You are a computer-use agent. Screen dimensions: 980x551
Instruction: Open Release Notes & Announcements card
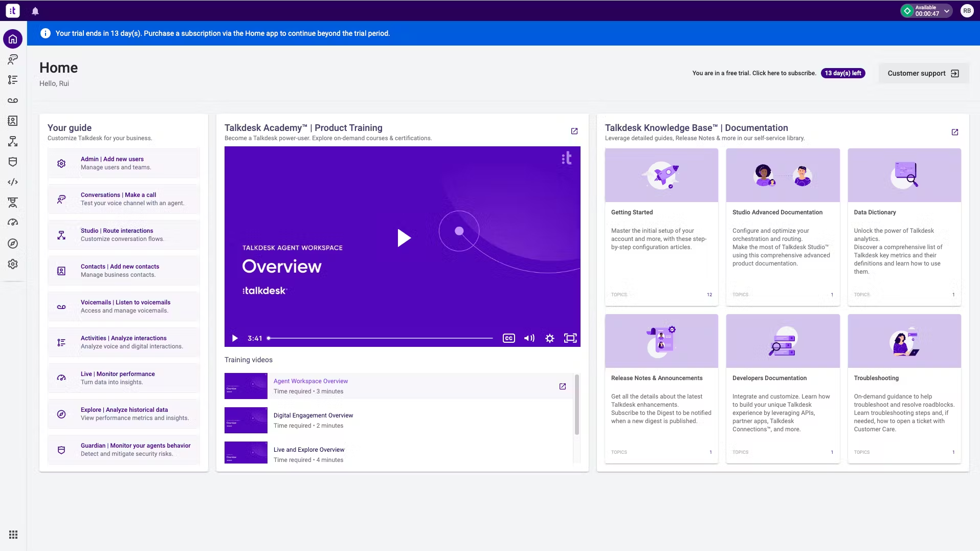tap(661, 389)
